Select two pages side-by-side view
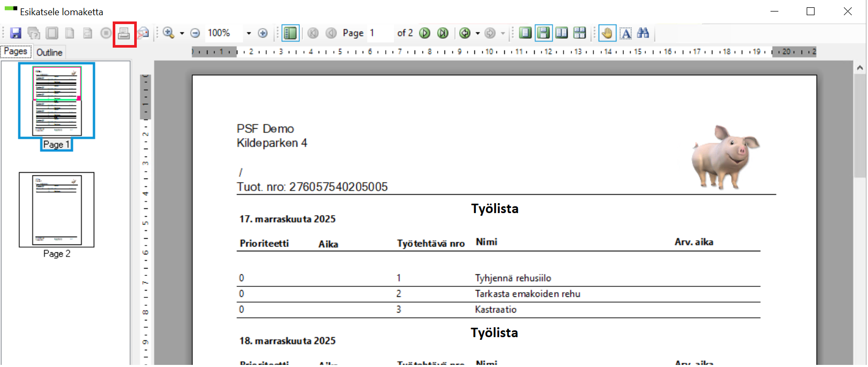Screen dimensions: 868x367 tap(561, 33)
